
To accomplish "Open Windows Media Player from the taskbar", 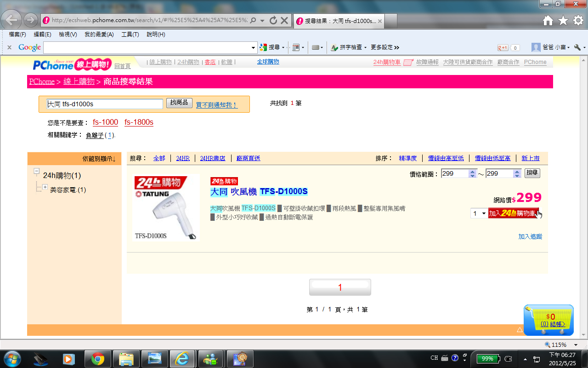I will (69, 359).
